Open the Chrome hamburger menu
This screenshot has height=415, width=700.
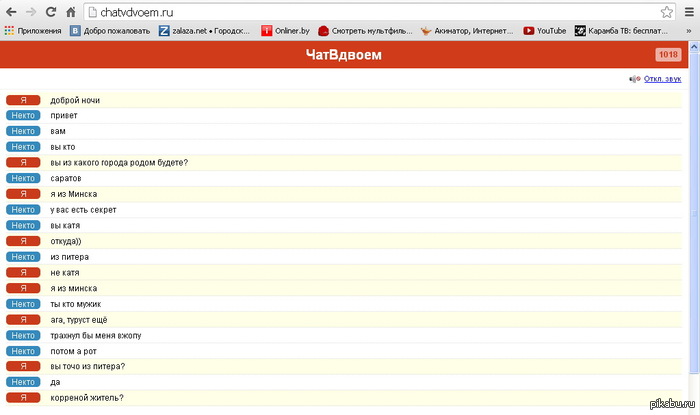(x=689, y=12)
